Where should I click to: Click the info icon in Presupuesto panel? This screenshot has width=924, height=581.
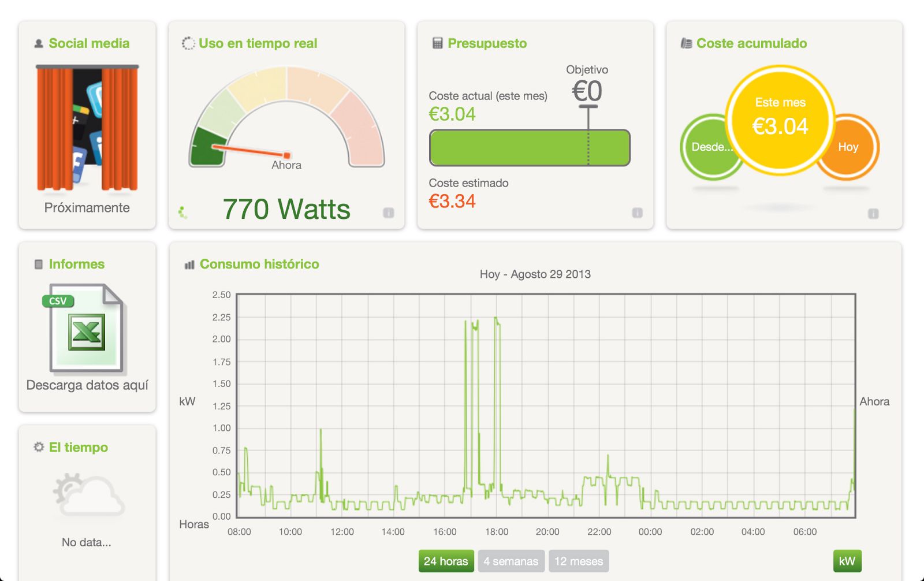pyautogui.click(x=637, y=213)
